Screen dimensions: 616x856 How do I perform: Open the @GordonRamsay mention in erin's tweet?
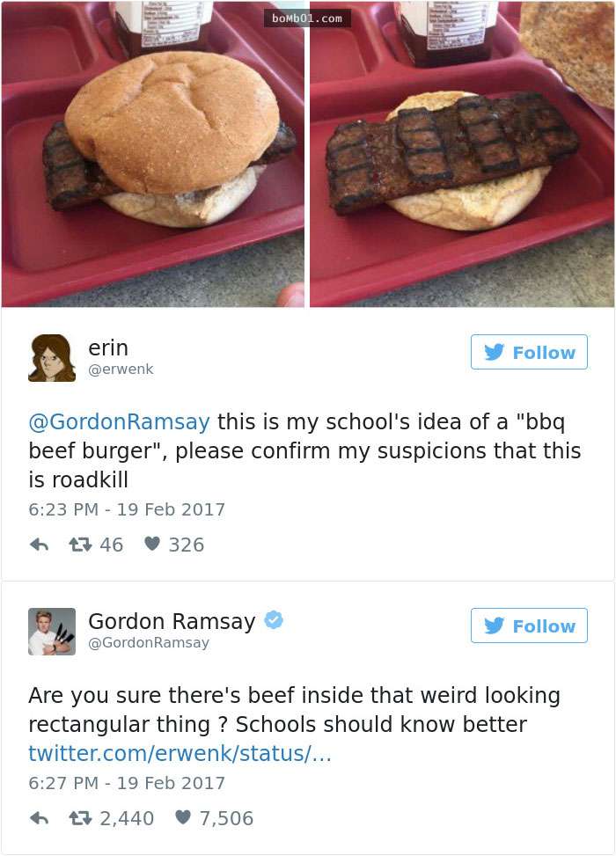[x=119, y=422]
